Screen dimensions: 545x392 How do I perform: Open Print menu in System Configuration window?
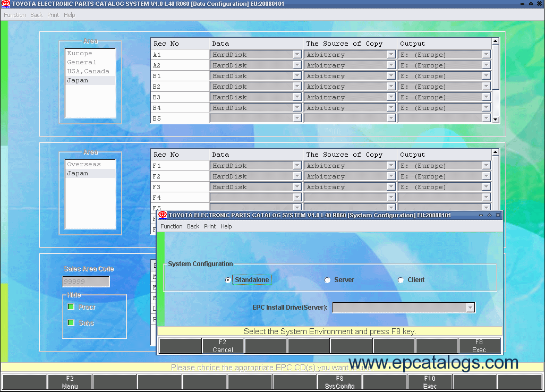(x=210, y=226)
